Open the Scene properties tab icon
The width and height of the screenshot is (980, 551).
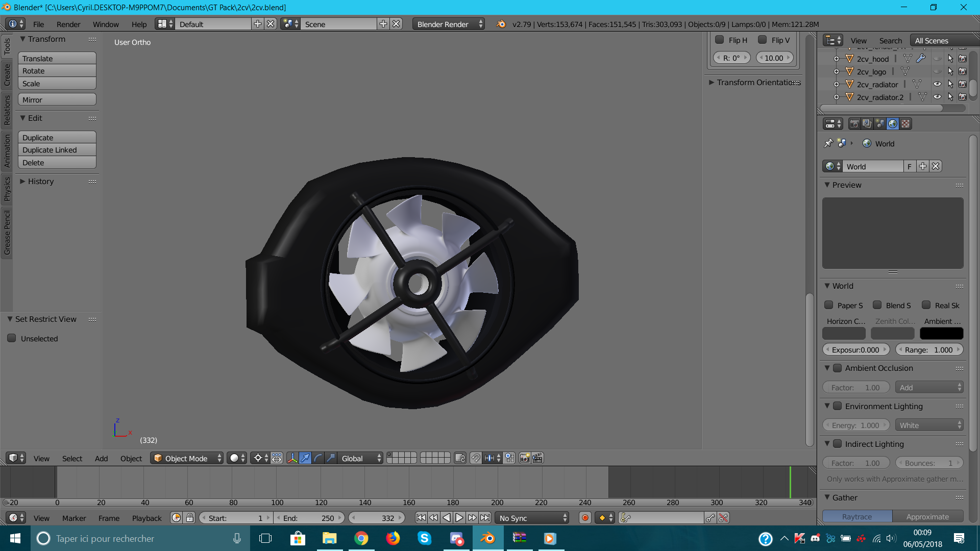click(880, 124)
